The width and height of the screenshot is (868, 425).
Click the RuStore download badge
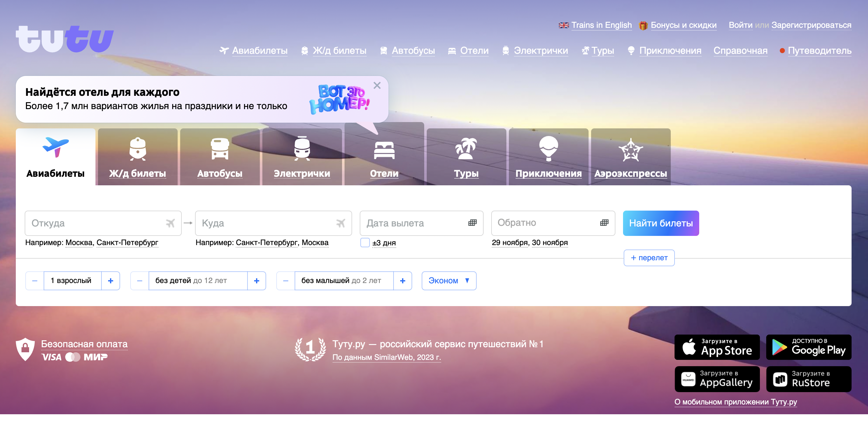[x=809, y=379]
